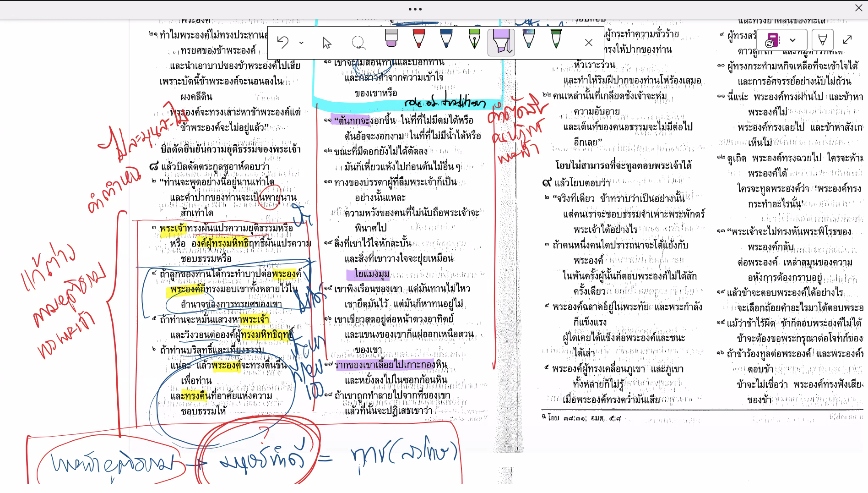This screenshot has height=493, width=868.
Task: Close the pen toolbar with the X
Action: pyautogui.click(x=589, y=43)
